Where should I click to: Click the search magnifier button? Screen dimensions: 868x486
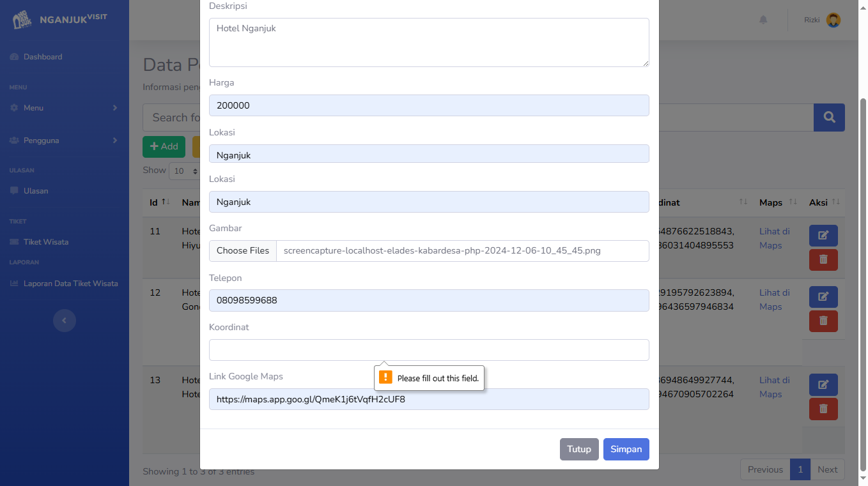tap(829, 118)
